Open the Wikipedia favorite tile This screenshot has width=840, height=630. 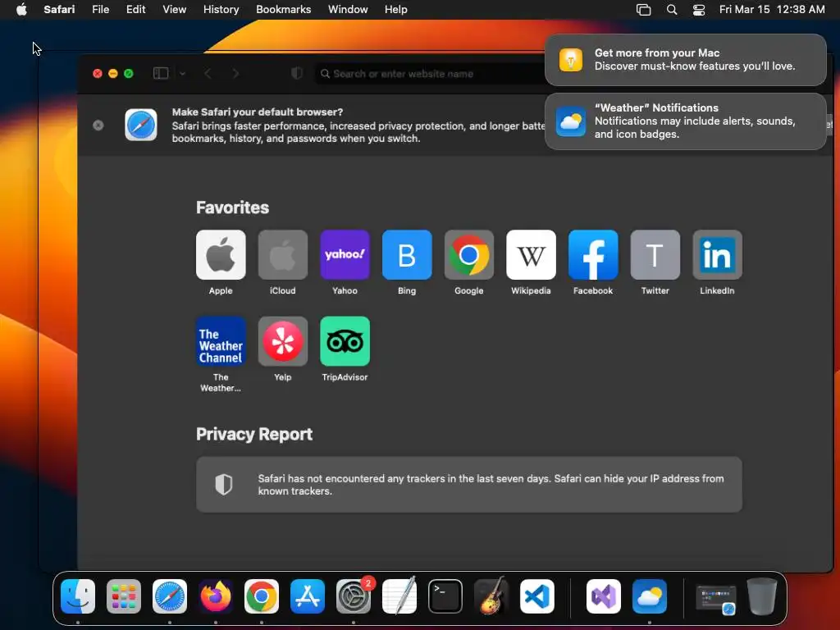pos(532,254)
